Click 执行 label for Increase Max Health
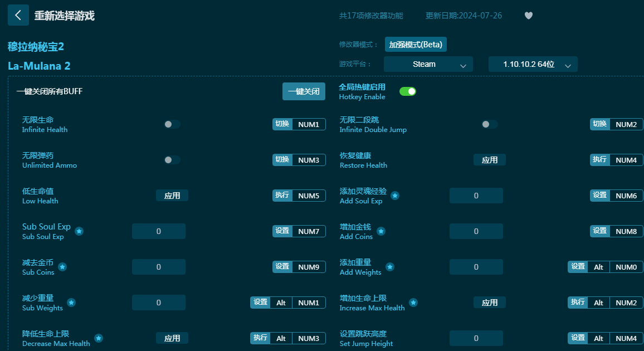644x351 pixels. pyautogui.click(x=578, y=303)
